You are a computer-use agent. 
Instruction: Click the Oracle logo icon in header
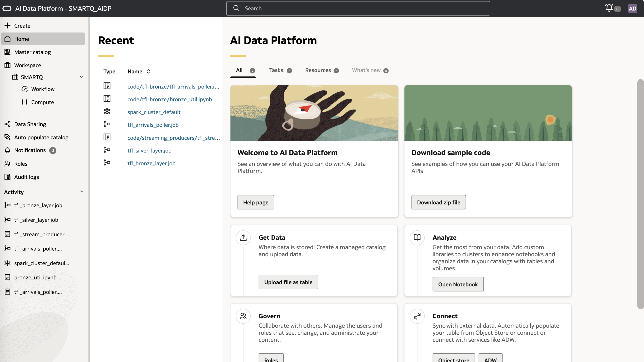(x=7, y=9)
